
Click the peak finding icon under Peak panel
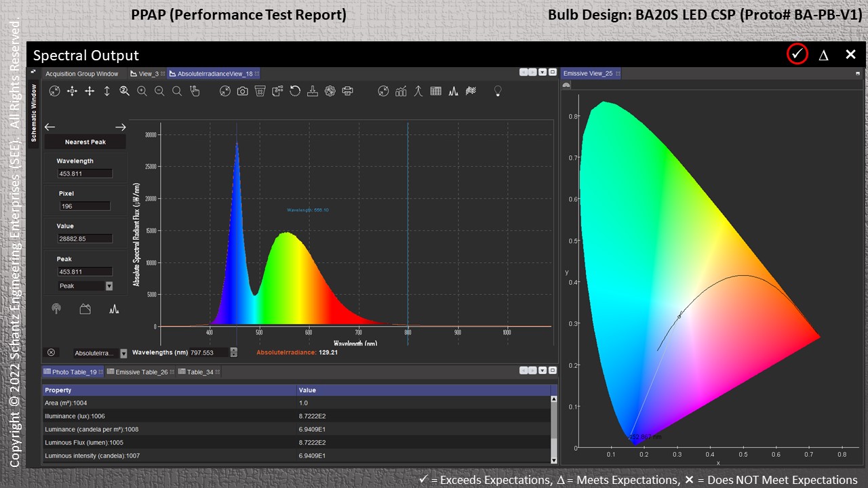[114, 309]
